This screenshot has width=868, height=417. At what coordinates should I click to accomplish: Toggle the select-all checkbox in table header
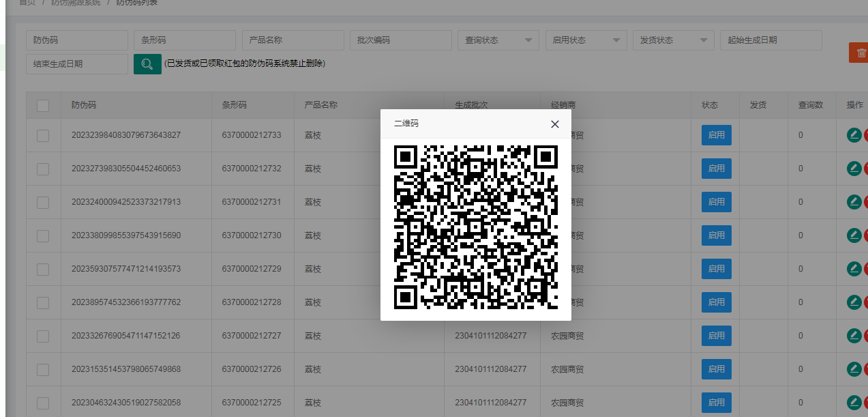(43, 106)
